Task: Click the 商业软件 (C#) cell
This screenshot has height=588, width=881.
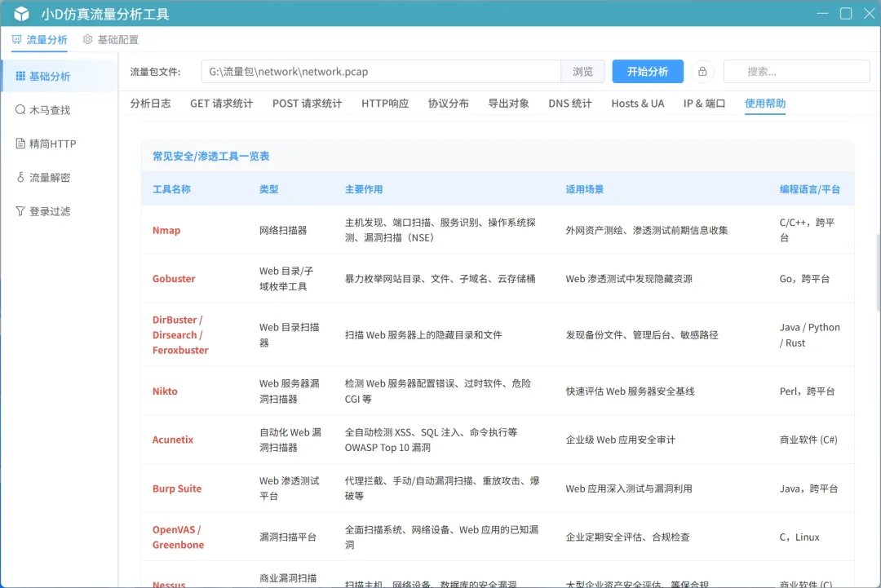Action: (x=808, y=440)
